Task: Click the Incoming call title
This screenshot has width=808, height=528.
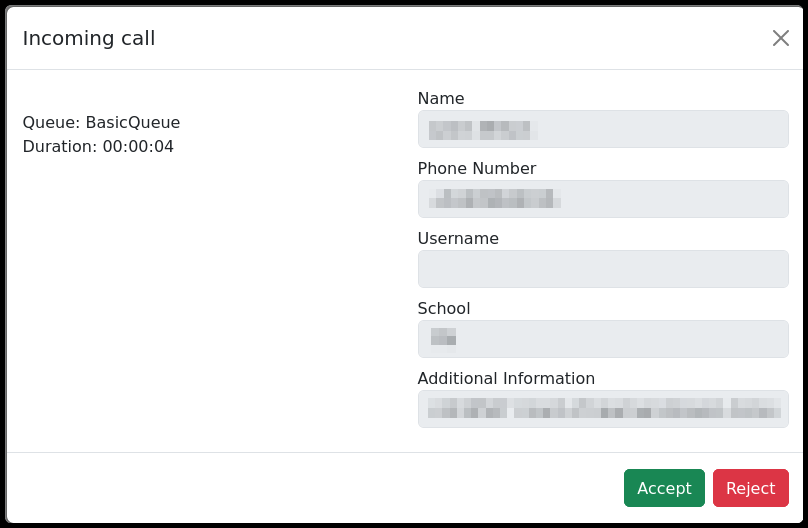Action: 89,38
